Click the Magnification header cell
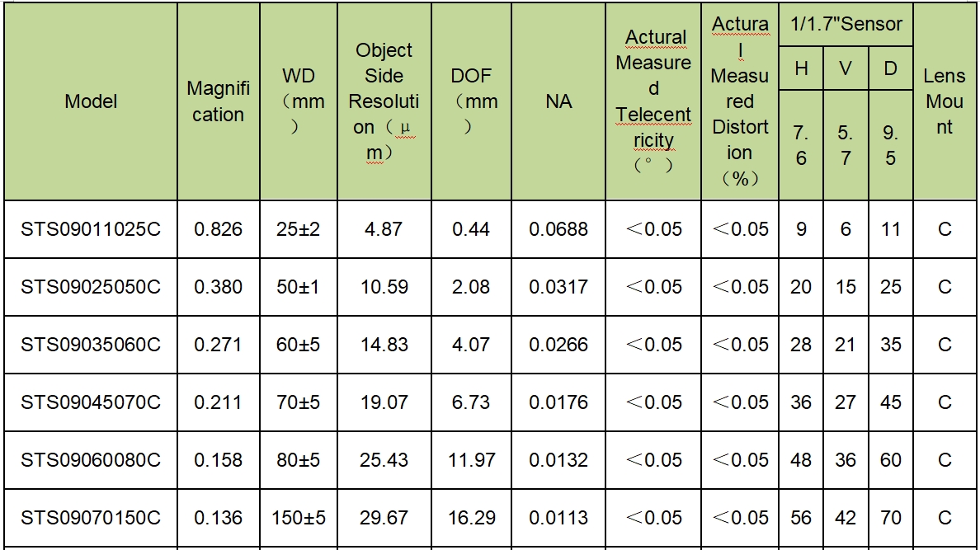980x550 pixels. pyautogui.click(x=218, y=101)
